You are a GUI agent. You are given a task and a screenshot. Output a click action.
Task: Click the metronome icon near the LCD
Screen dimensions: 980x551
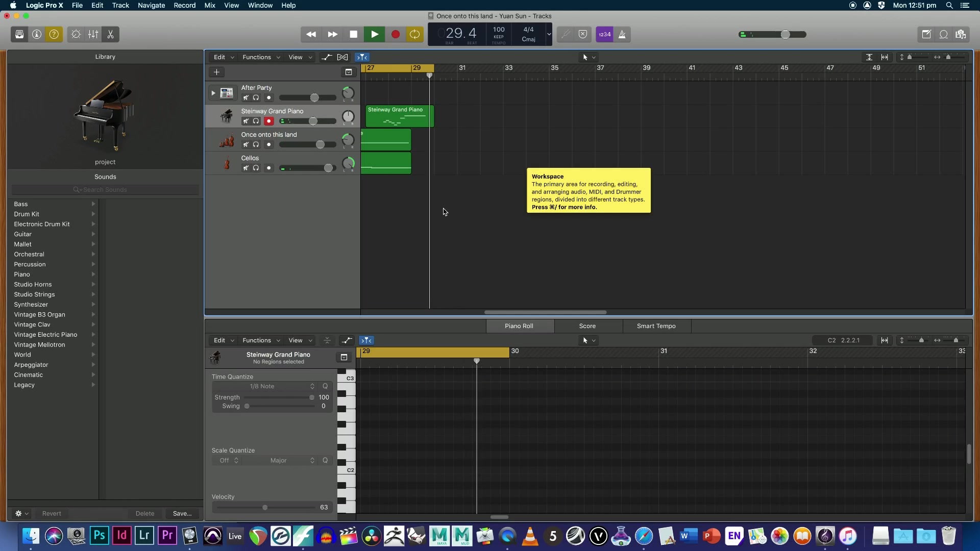pyautogui.click(x=622, y=34)
